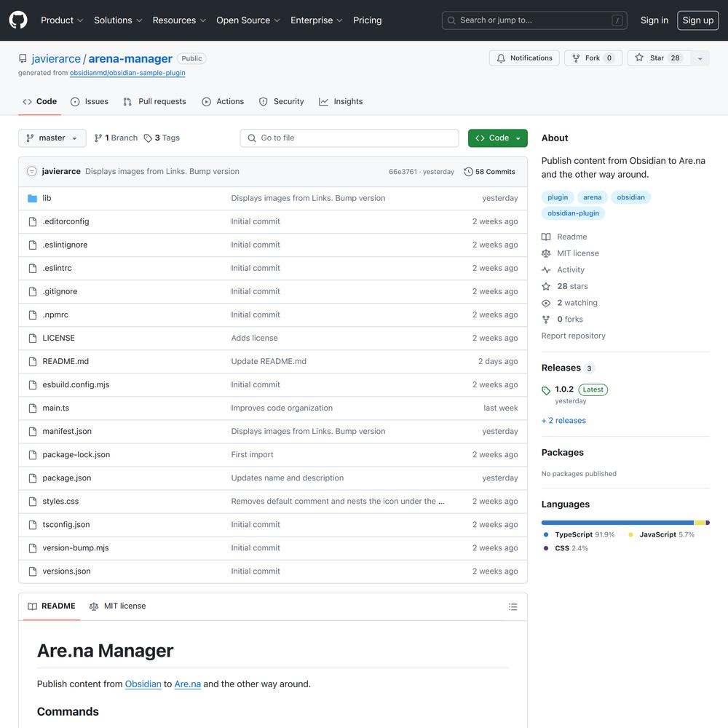Screen dimensions: 728x728
Task: Click the scale icon beside MIT license in About
Action: [x=546, y=253]
